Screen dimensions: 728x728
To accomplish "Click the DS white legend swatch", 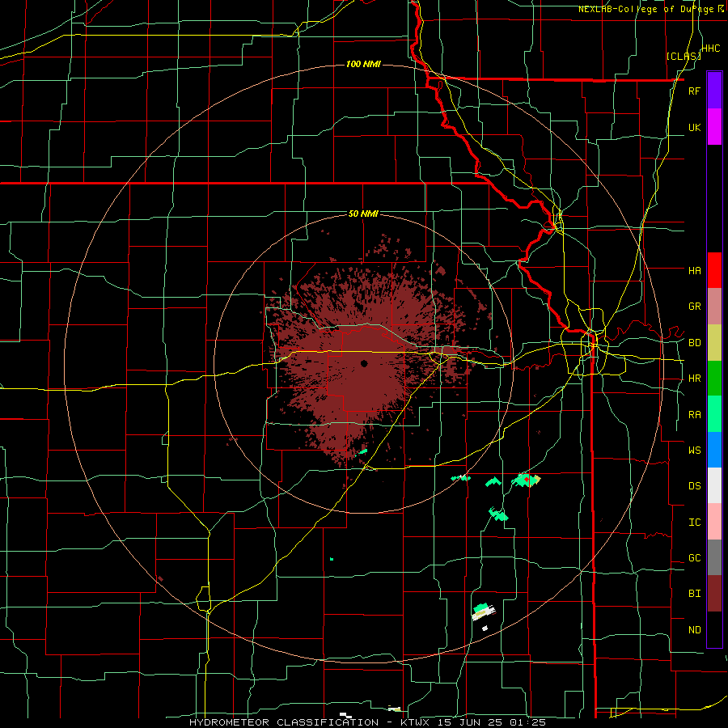I will [x=714, y=485].
